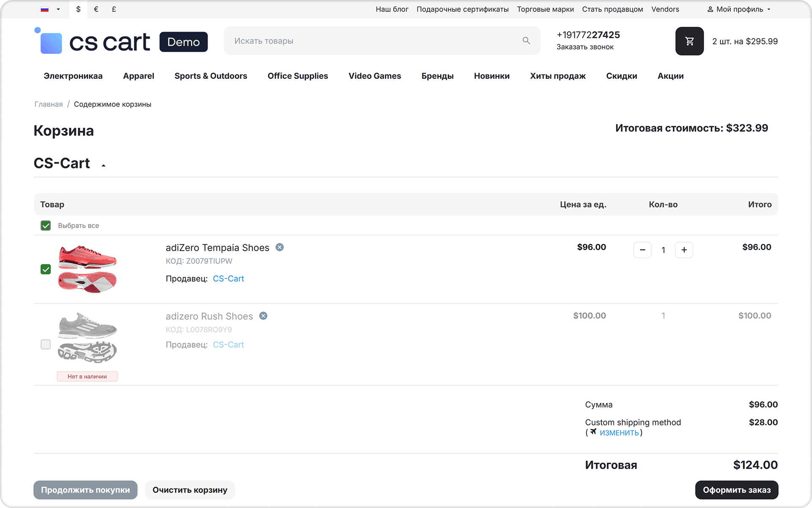Click Стать продавцом link

613,9
